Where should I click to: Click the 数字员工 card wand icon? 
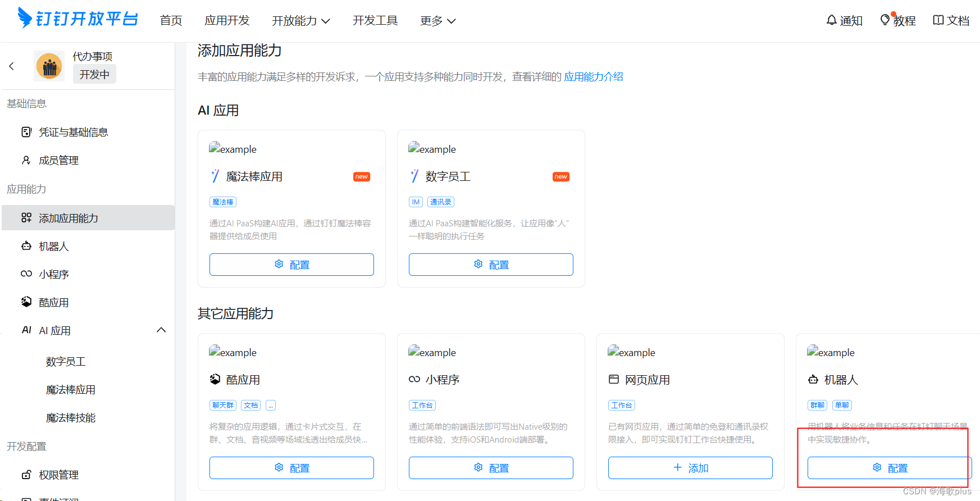[414, 176]
